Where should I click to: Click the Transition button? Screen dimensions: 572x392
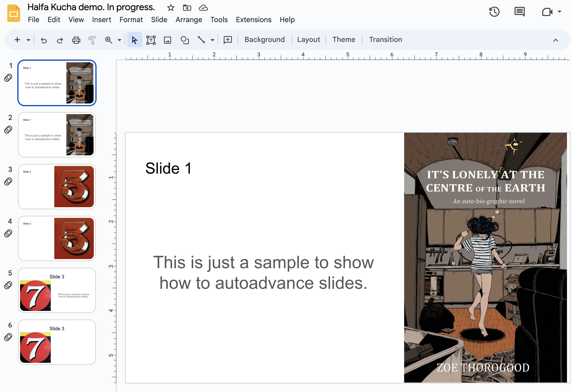pos(386,39)
